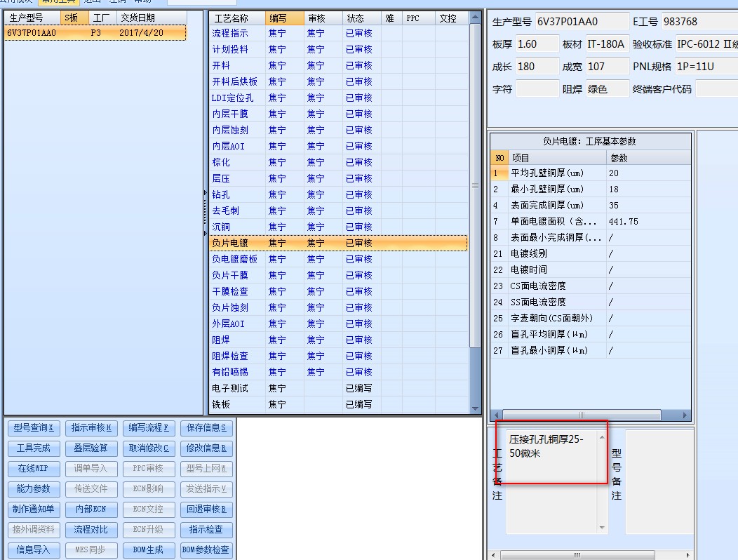
Task: Click the 修改信息R button
Action: click(x=207, y=448)
